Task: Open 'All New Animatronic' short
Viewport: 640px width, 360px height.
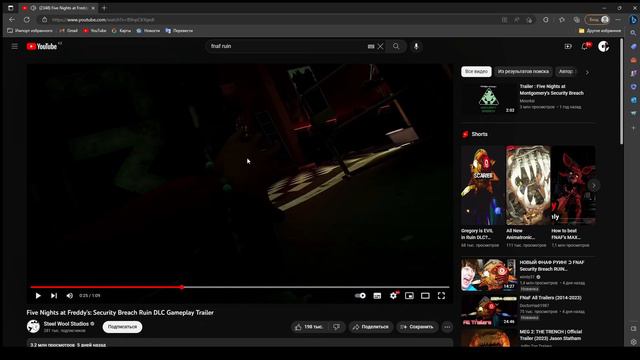Action: tap(528, 185)
